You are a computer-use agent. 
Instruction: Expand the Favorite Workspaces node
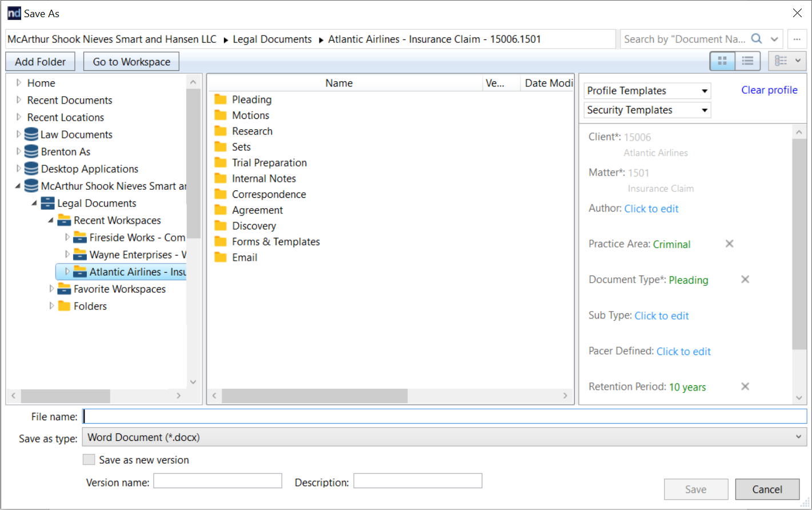(x=52, y=289)
